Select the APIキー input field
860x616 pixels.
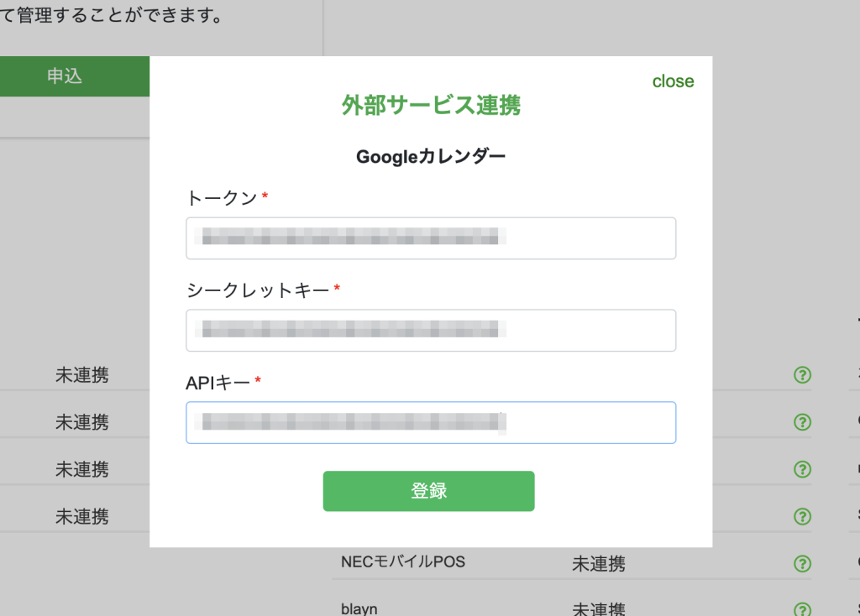(431, 422)
